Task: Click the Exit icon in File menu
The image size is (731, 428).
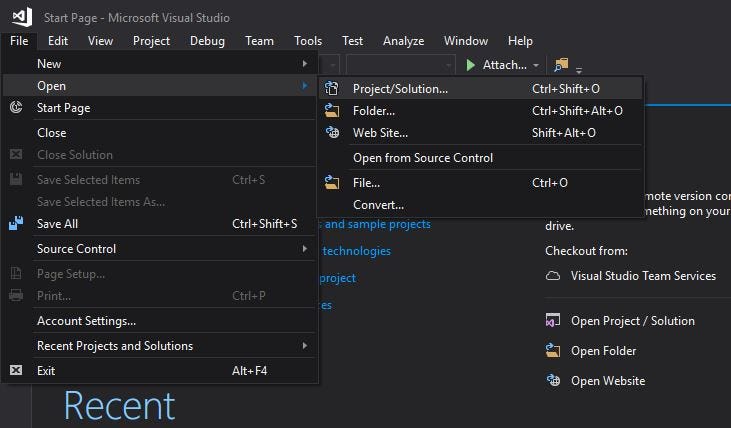Action: click(x=16, y=370)
